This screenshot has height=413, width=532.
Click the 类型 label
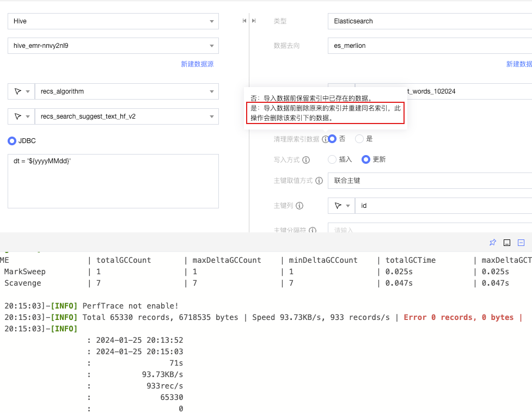tap(280, 21)
